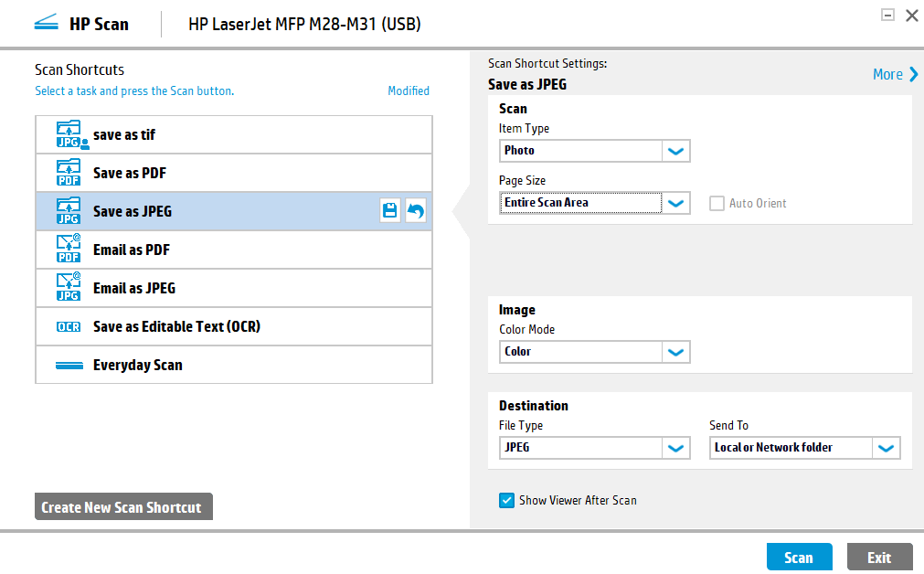
Task: Select the Email as PDF shortcut
Action: tap(234, 250)
